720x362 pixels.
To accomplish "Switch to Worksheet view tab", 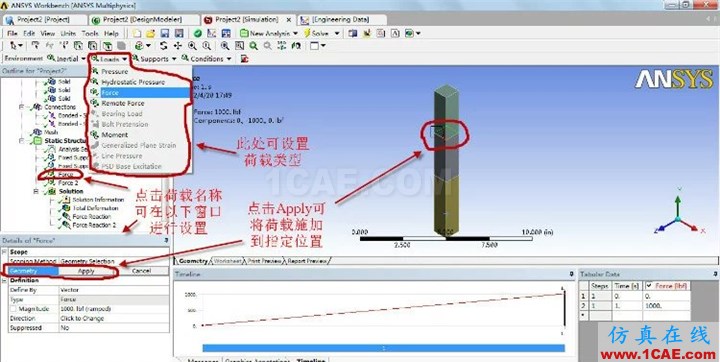I will pos(227,261).
